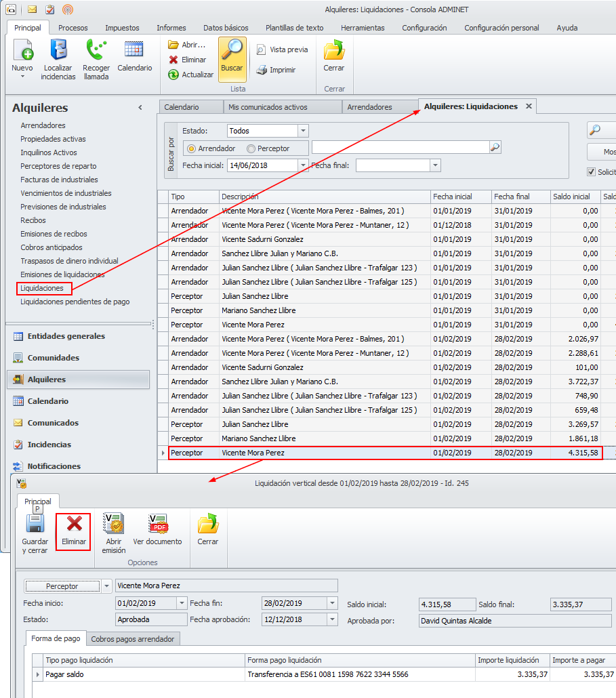The width and height of the screenshot is (616, 698).
Task: Open Calendario from the ribbon
Action: click(x=134, y=56)
